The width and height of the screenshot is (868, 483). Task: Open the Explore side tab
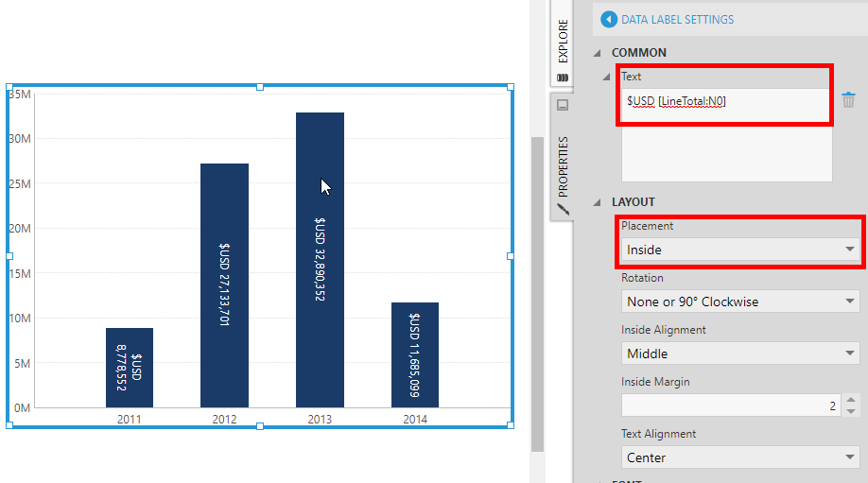coord(562,44)
